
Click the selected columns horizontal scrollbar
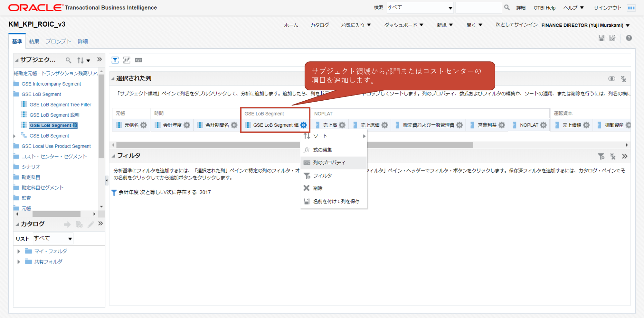[x=295, y=145]
